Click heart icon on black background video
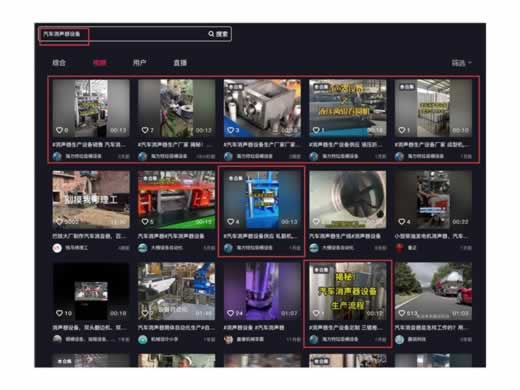520x390 pixels. pyautogui.click(x=59, y=313)
